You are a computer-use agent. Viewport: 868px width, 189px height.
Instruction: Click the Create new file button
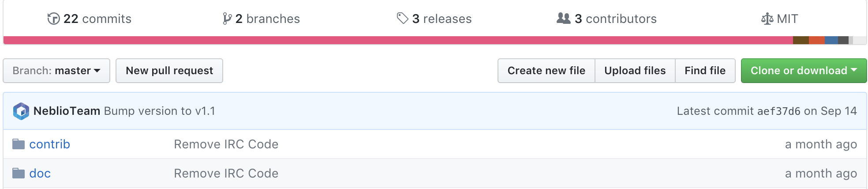(x=546, y=71)
